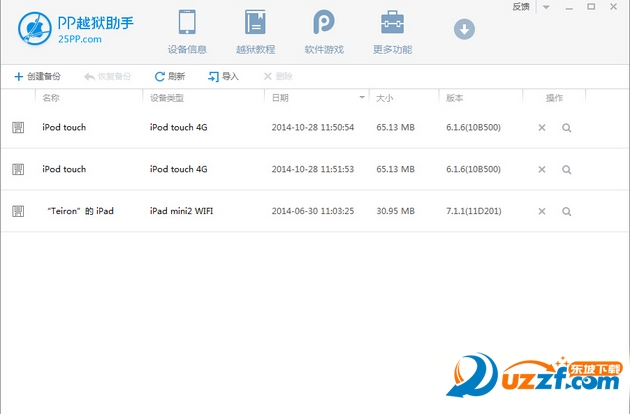Click 创建备份 to create a backup
630x414 pixels.
click(37, 76)
